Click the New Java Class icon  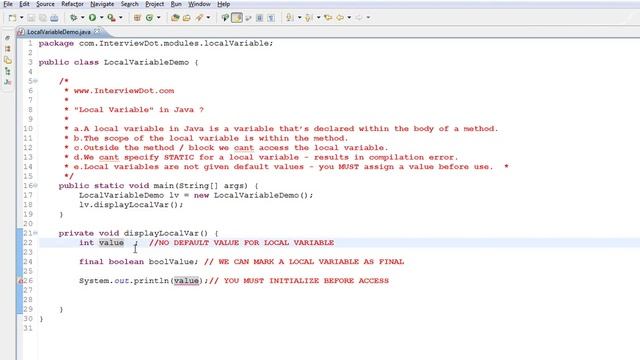point(149,18)
